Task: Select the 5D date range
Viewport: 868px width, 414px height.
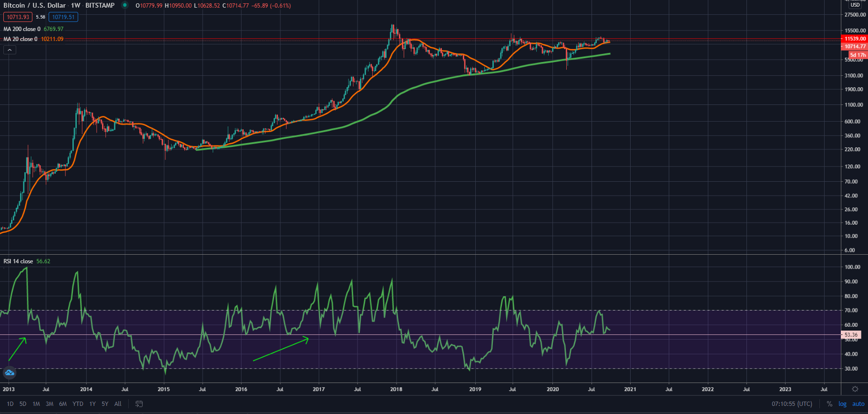Action: 23,404
